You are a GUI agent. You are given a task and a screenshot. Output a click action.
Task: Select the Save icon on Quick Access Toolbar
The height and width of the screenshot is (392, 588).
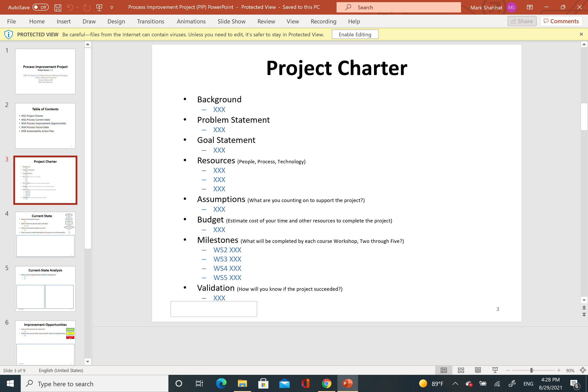(58, 7)
